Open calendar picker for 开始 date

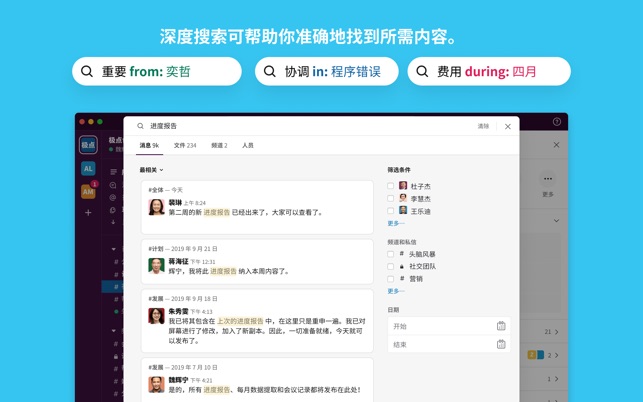501,326
